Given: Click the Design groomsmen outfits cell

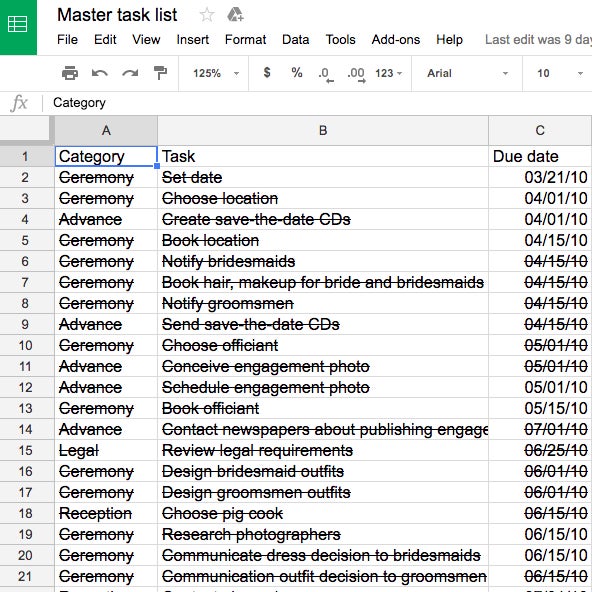Looking at the screenshot, I should click(x=323, y=492).
